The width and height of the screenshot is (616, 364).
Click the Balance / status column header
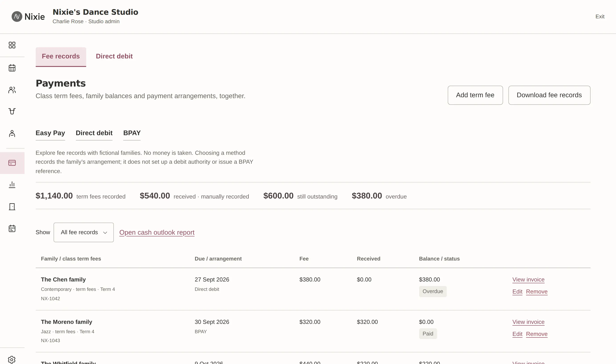pos(439,259)
